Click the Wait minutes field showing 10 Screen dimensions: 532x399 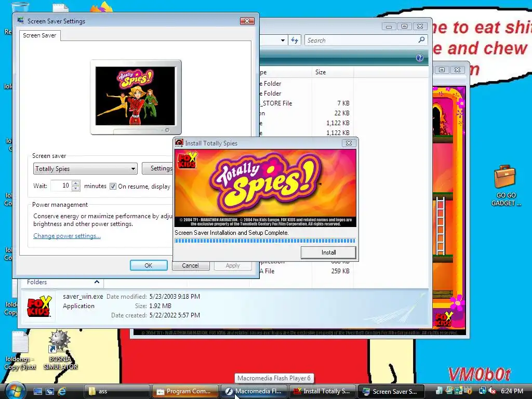tap(61, 185)
